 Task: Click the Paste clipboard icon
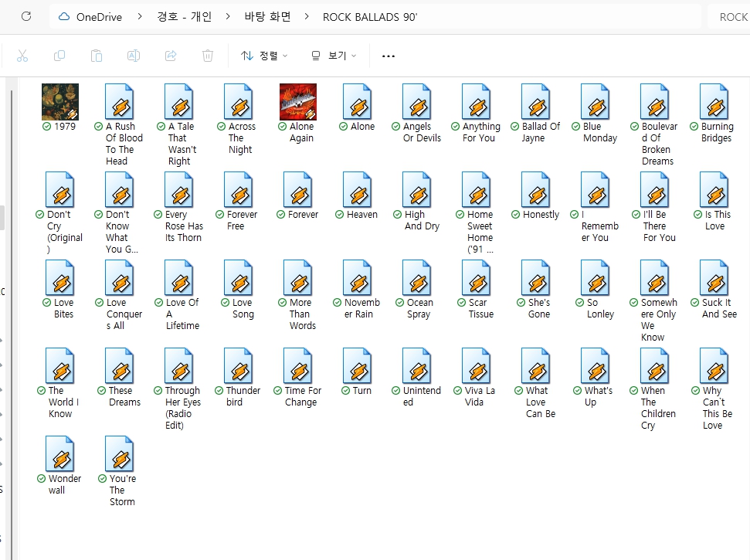97,56
